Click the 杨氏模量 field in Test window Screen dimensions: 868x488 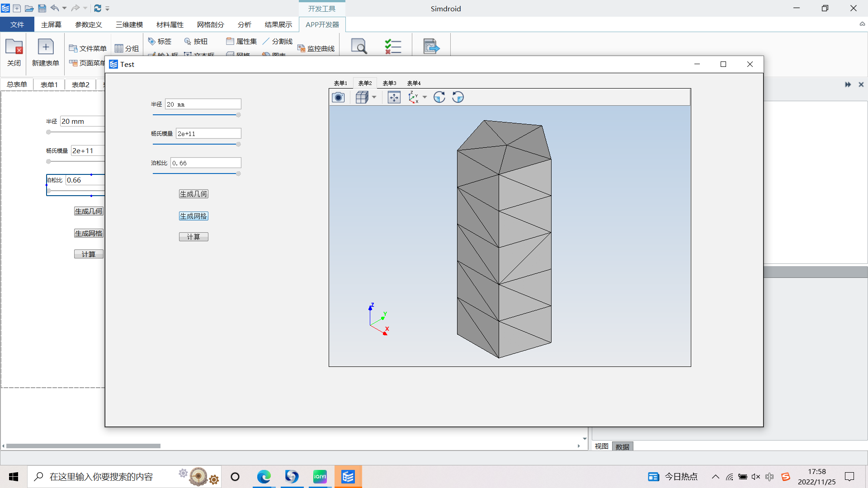tap(208, 133)
